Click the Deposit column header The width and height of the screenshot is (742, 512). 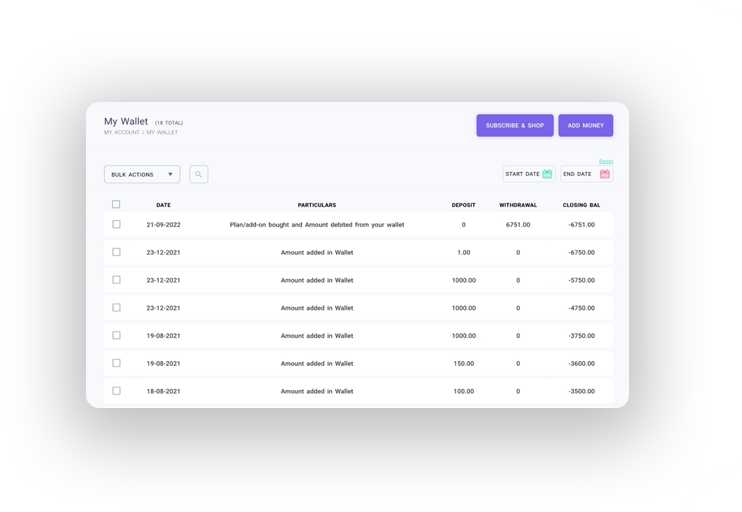point(463,205)
